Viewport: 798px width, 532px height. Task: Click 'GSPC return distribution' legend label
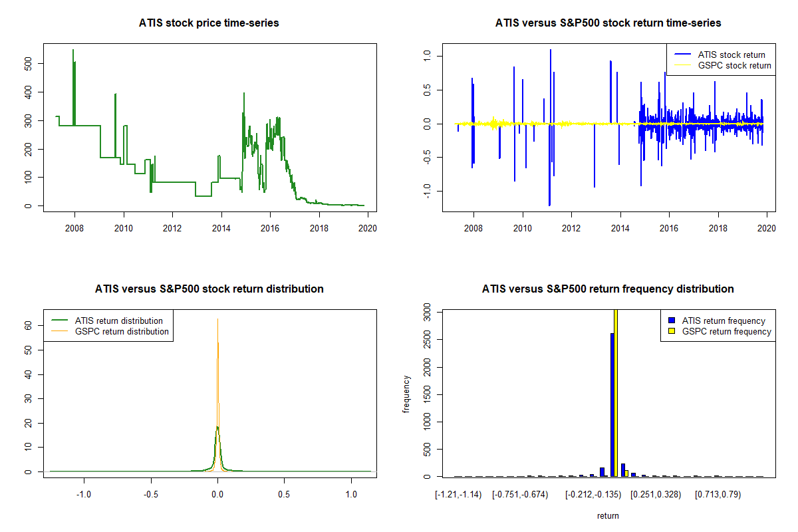tap(122, 331)
